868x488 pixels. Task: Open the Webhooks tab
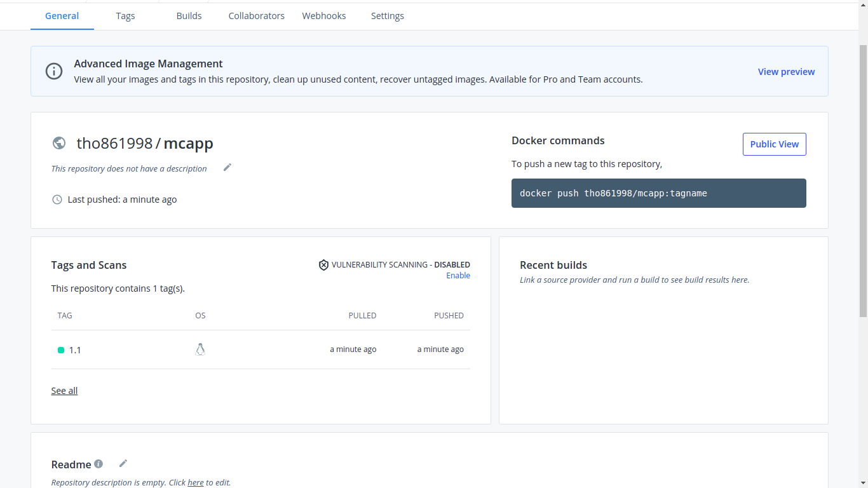[323, 16]
